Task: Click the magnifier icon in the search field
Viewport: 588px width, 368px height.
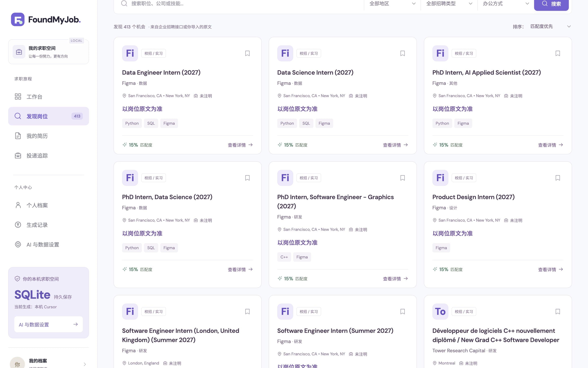Action: [x=124, y=3]
